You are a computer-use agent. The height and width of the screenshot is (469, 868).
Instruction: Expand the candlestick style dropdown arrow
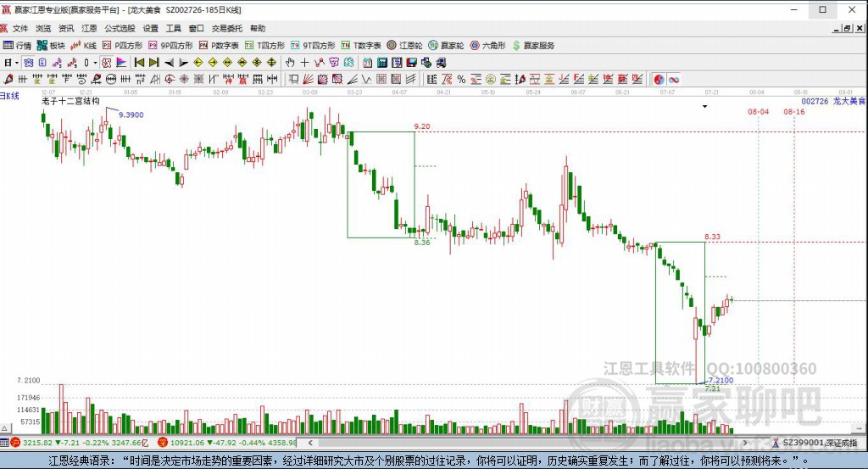(x=95, y=63)
